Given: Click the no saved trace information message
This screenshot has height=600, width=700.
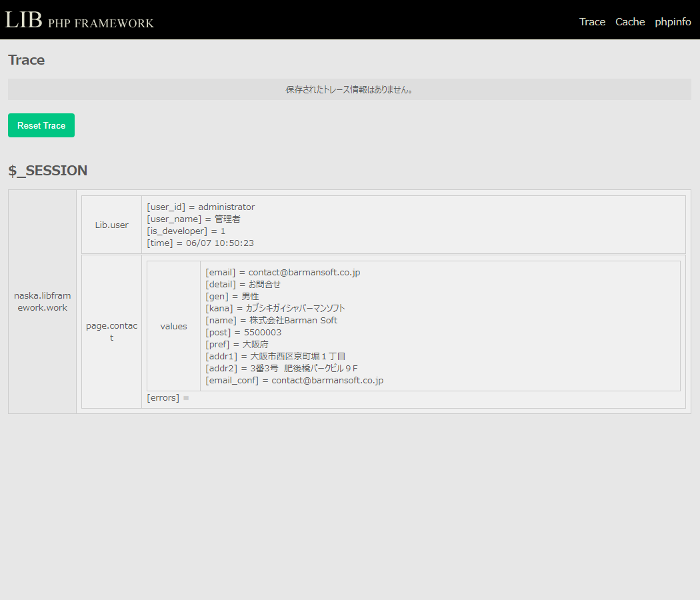Looking at the screenshot, I should [x=349, y=89].
